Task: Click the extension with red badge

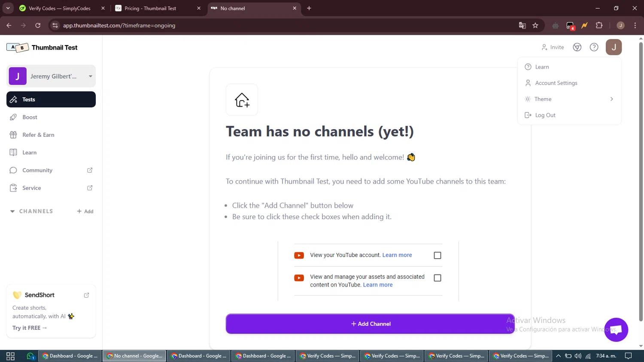Action: (x=570, y=26)
